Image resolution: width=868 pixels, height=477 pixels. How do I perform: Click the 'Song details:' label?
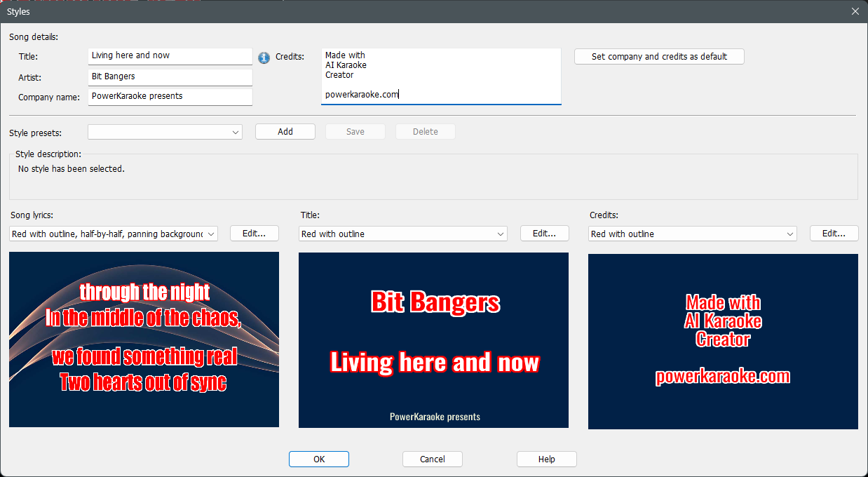point(34,36)
